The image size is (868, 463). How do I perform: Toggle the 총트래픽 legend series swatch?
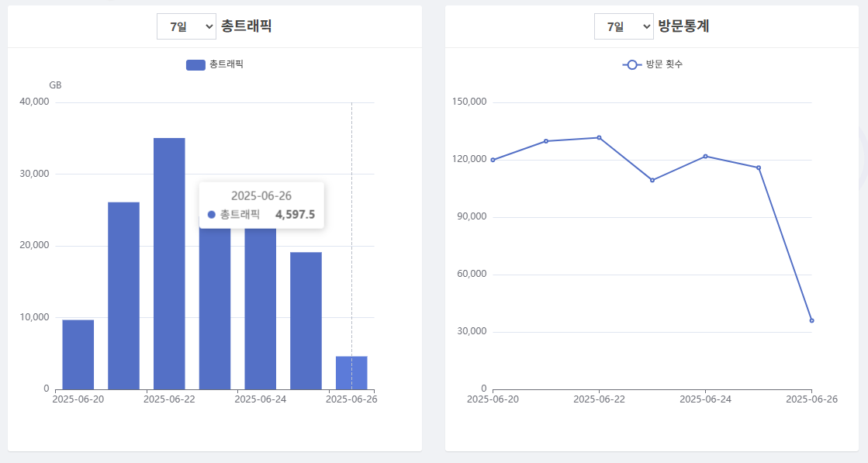click(195, 64)
